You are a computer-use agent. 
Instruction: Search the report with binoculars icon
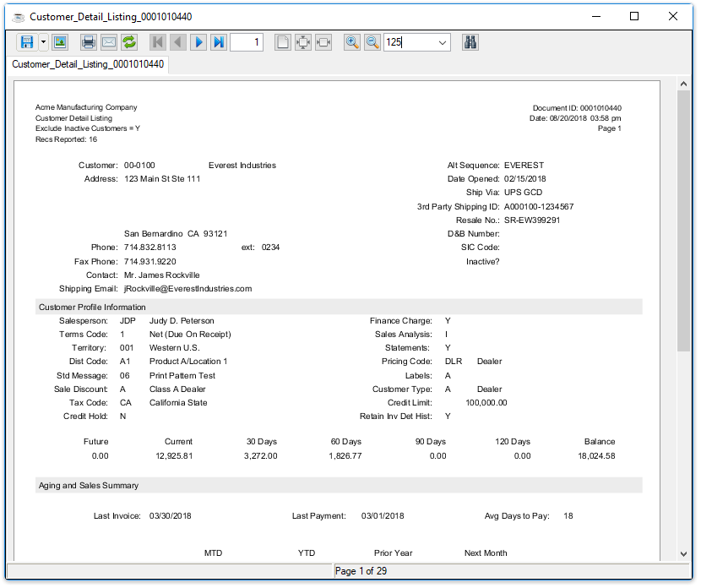pyautogui.click(x=470, y=42)
